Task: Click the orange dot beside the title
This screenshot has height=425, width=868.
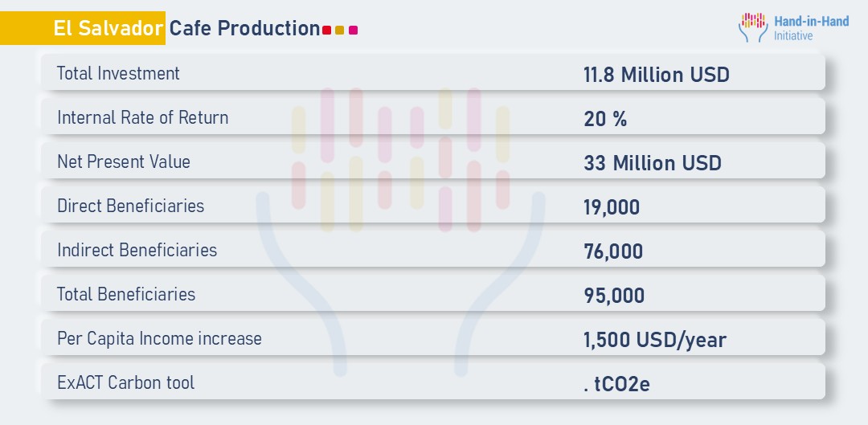Action: 340,31
